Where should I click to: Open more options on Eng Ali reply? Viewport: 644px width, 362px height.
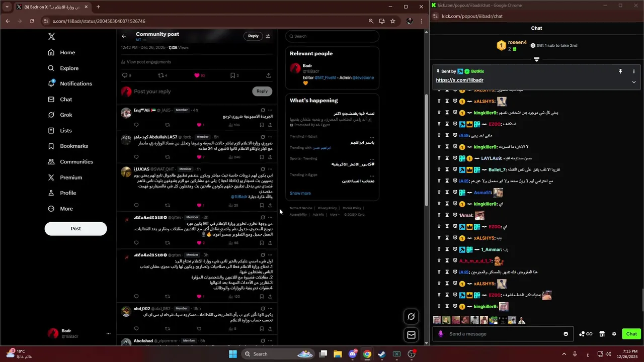270,110
